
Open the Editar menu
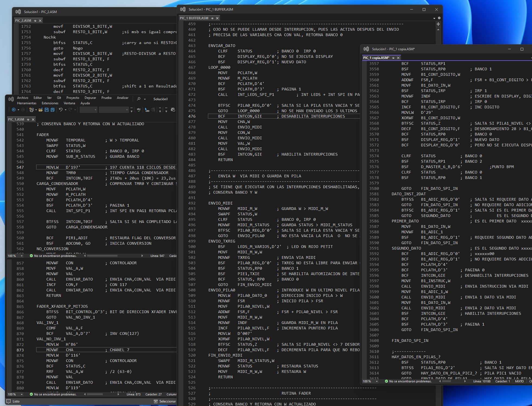pos(38,98)
